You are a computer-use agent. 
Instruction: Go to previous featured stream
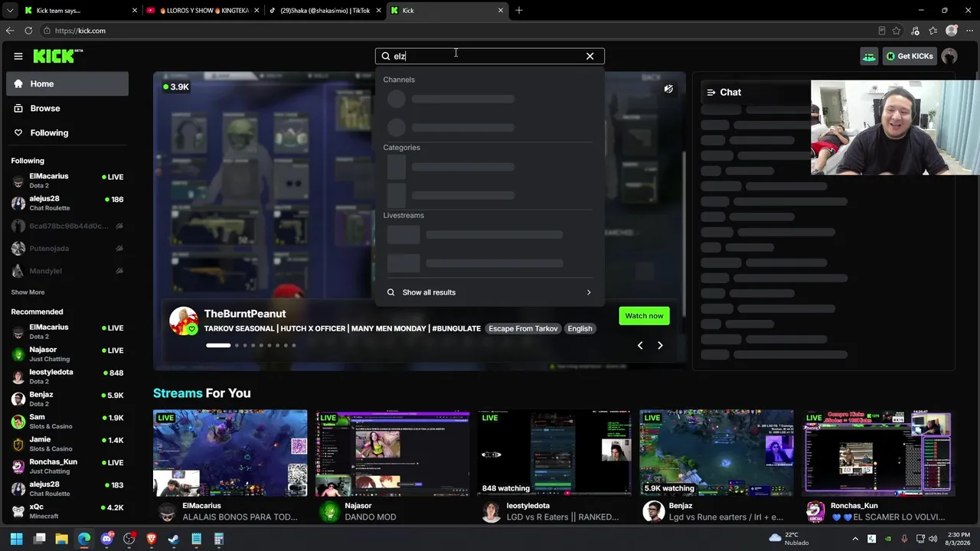click(640, 345)
